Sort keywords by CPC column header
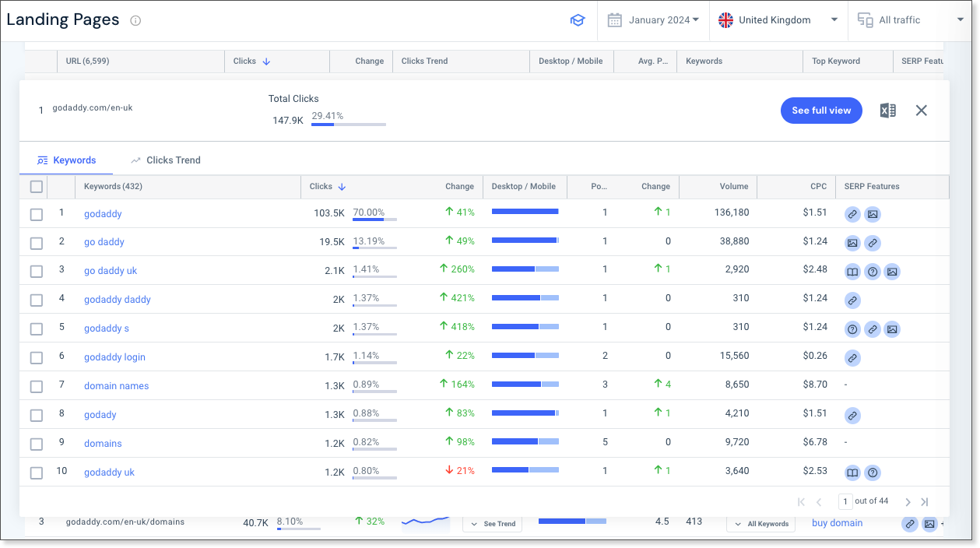This screenshot has width=980, height=548. click(x=818, y=187)
